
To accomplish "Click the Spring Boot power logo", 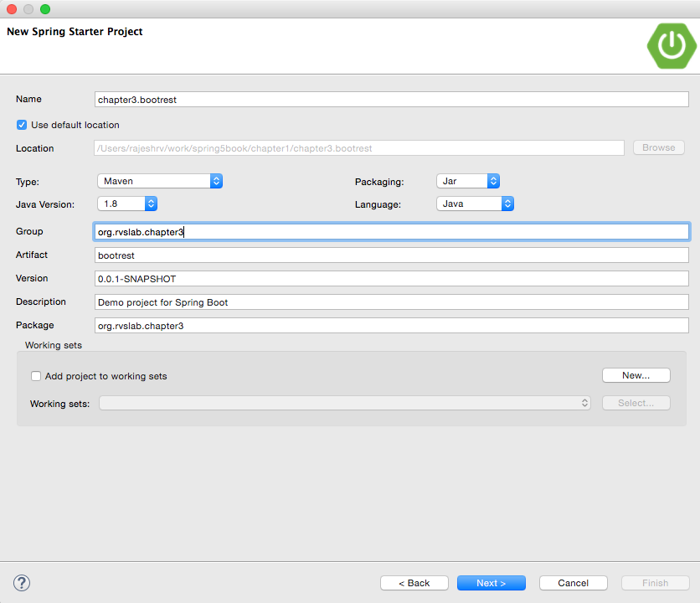I will coord(672,46).
